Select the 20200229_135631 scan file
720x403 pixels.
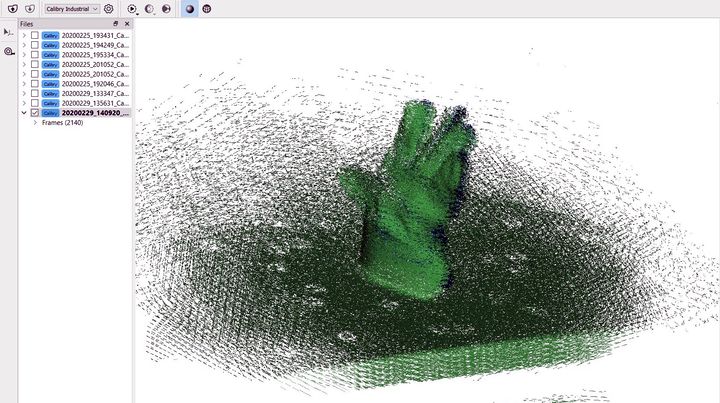[95, 103]
